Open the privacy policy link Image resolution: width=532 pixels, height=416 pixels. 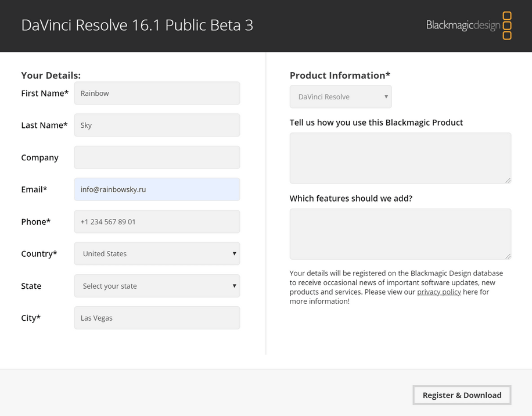tap(438, 292)
